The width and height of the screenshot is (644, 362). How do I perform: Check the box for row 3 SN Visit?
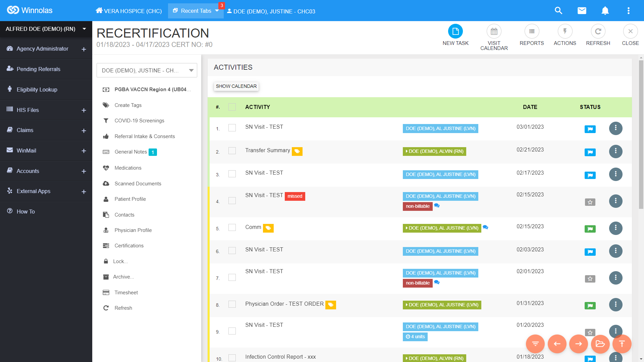[232, 174]
